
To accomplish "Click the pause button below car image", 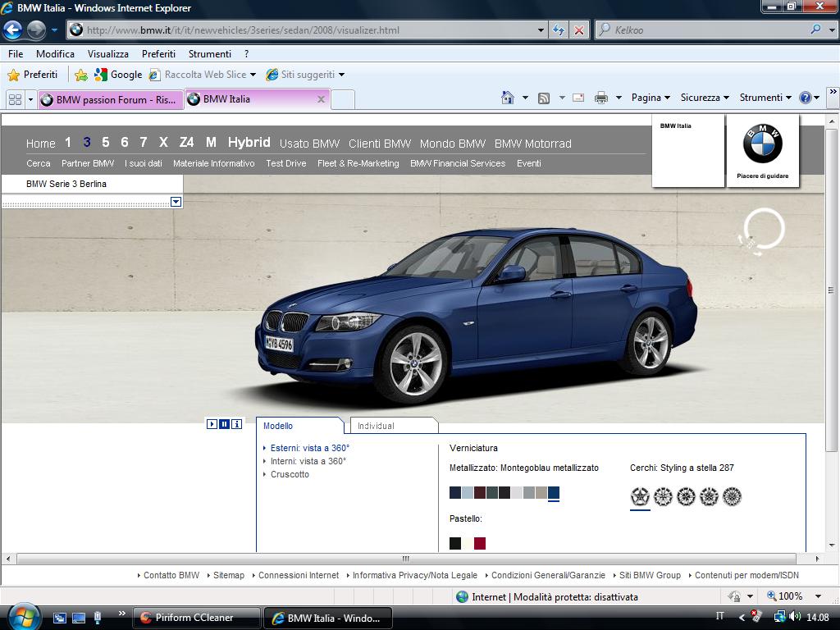I will [x=225, y=424].
